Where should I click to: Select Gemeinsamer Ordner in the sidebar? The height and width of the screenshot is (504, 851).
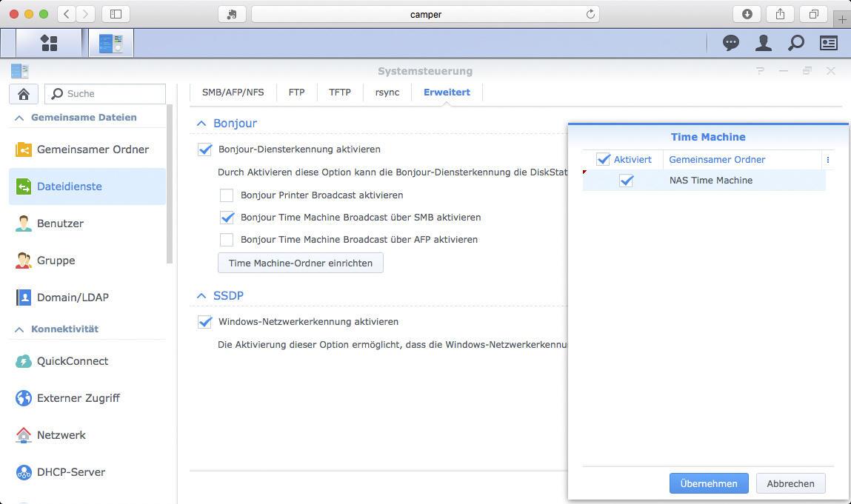click(x=92, y=149)
